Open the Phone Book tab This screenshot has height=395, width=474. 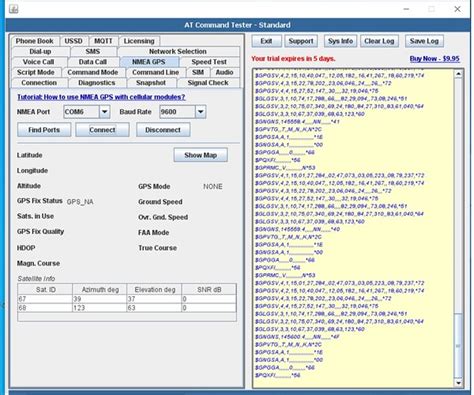(x=34, y=41)
